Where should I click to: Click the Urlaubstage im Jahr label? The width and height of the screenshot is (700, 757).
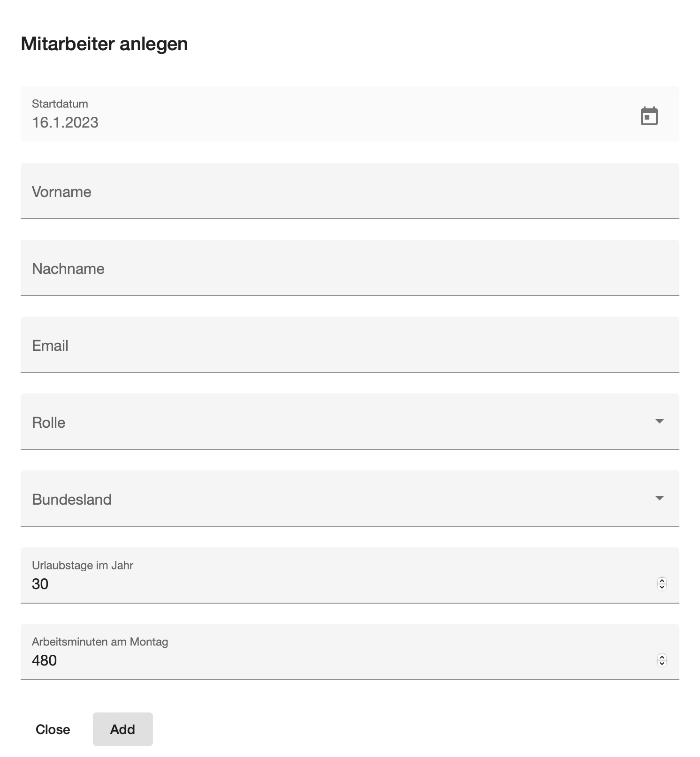[x=83, y=565]
